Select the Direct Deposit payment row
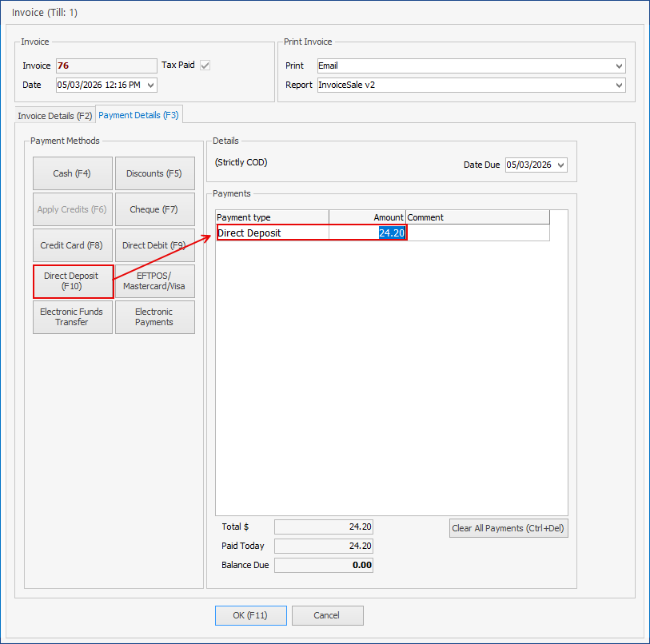The height and width of the screenshot is (644, 650). pos(383,233)
